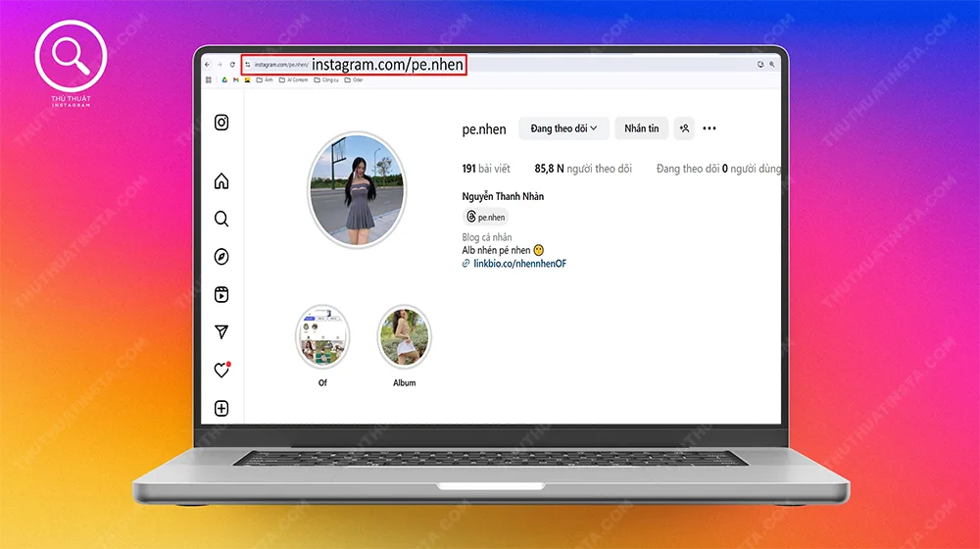The width and height of the screenshot is (980, 549).
Task: View the Đang theo dõi 0 người dùng list
Action: [x=718, y=169]
